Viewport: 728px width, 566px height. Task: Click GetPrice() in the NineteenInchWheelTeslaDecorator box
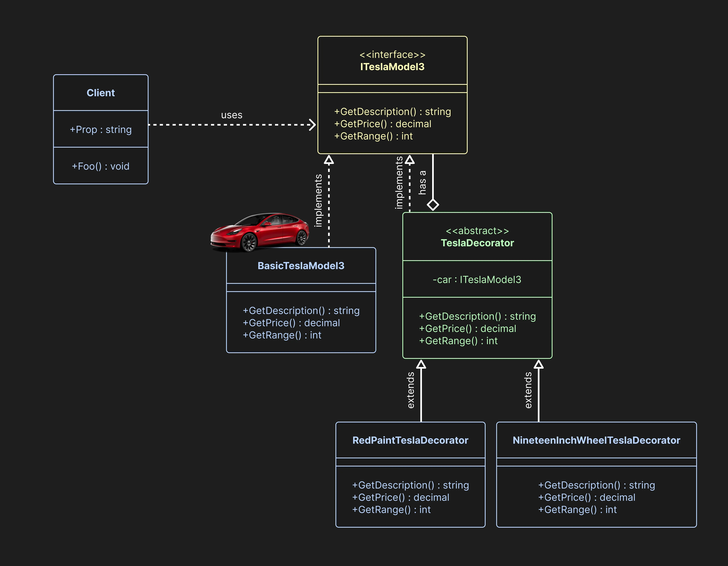pos(587,497)
